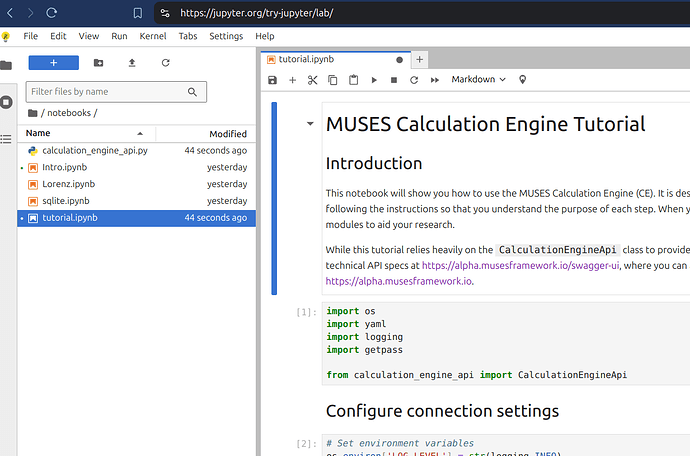Bookmark this page with the bookmark icon
The image size is (690, 456).
point(138,13)
